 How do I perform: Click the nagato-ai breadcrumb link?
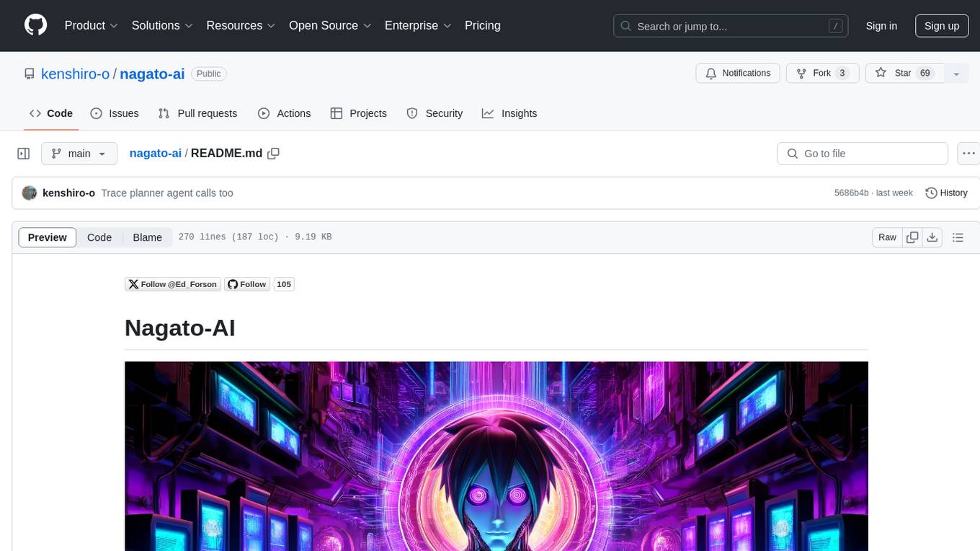coord(156,154)
